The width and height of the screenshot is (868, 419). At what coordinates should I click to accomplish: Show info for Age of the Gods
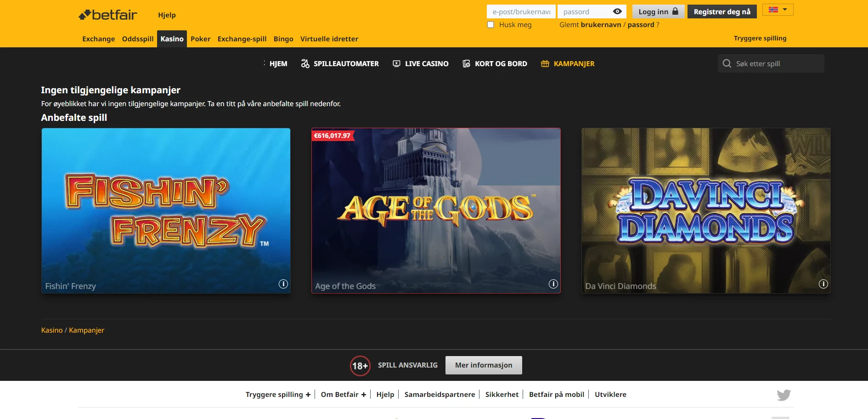point(553,284)
